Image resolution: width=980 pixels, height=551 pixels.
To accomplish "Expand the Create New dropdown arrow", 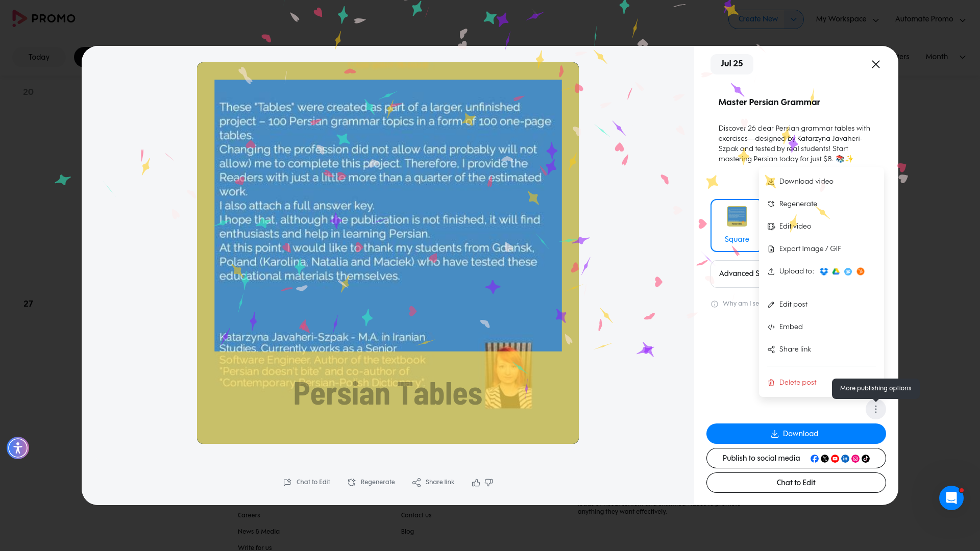I will click(x=794, y=19).
